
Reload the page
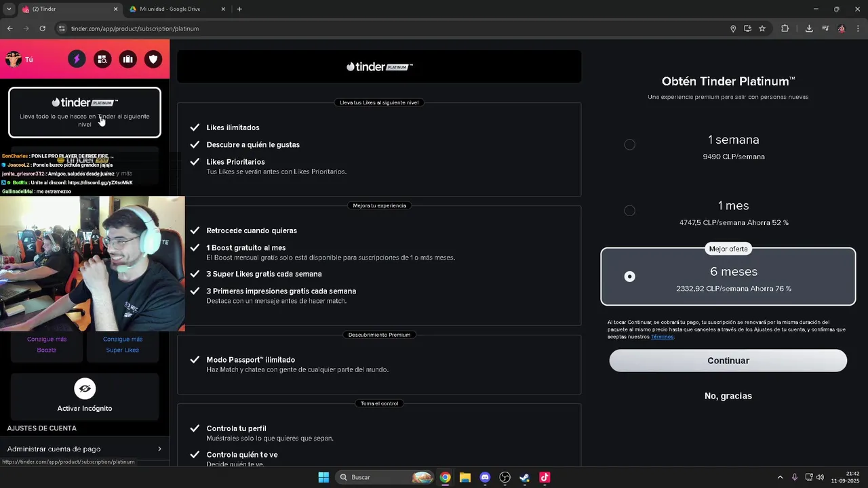click(x=42, y=28)
